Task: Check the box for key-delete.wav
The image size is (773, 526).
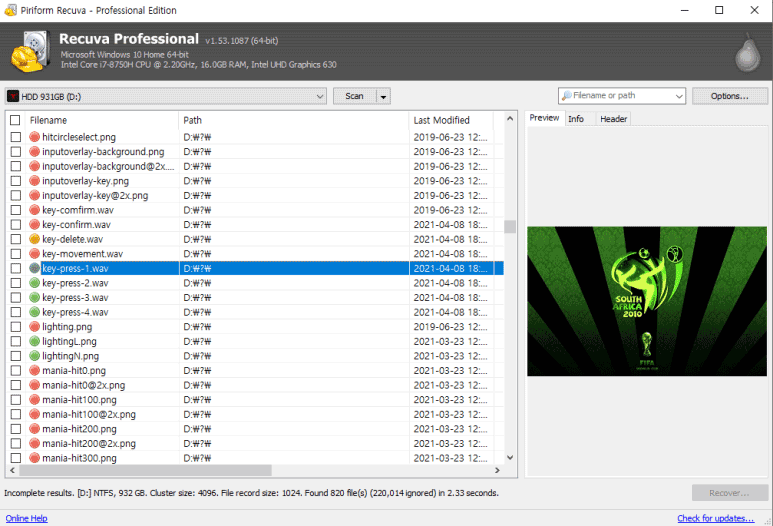Action: 16,239
